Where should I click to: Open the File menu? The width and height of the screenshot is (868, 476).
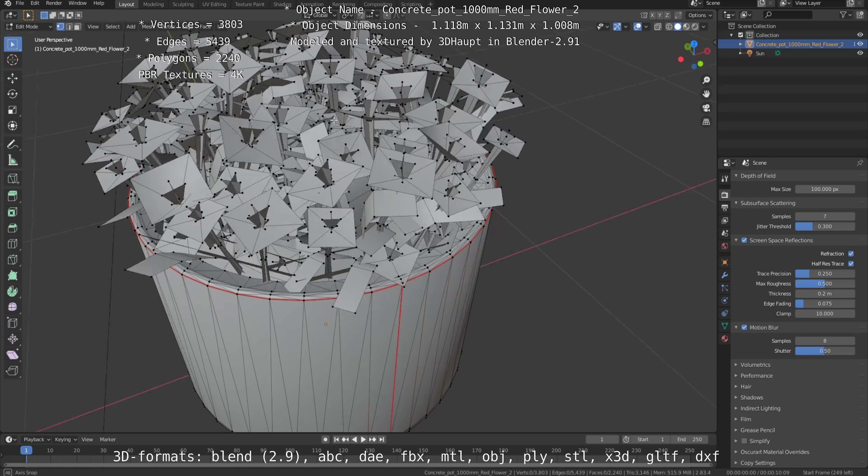[20, 3]
